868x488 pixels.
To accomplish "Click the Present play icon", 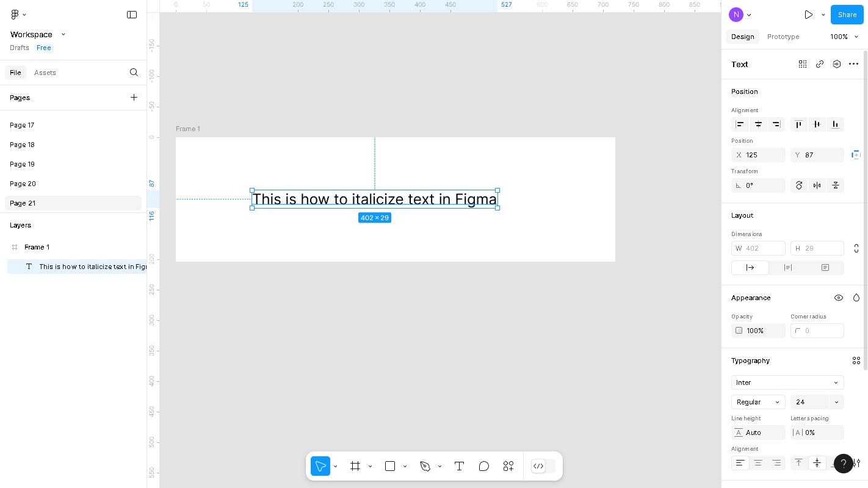I will [x=808, y=15].
